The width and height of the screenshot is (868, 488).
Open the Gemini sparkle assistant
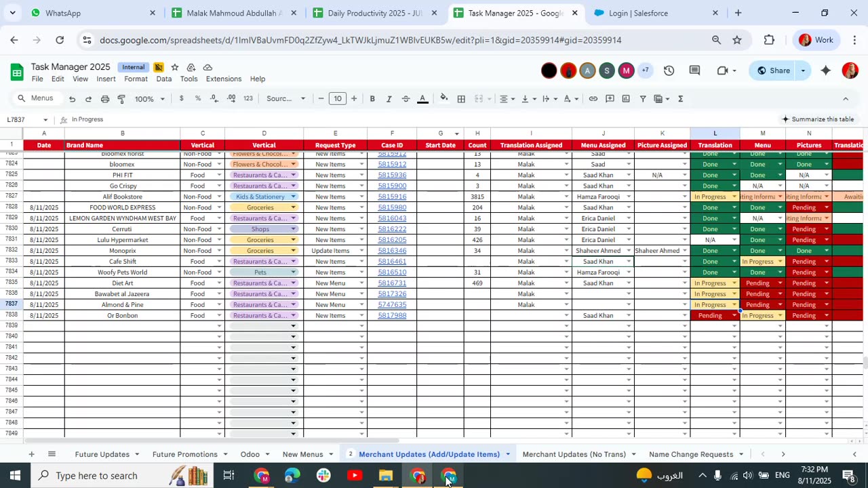[x=825, y=70]
